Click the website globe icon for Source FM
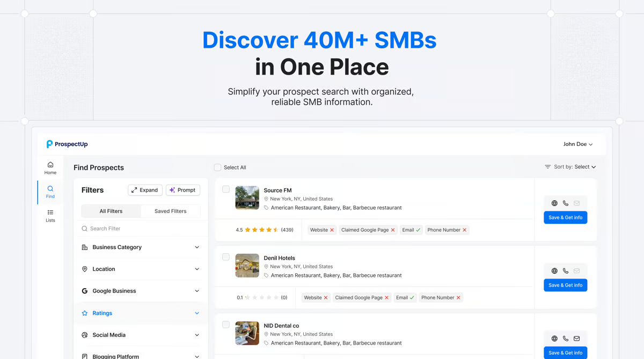The width and height of the screenshot is (644, 359). [554, 203]
